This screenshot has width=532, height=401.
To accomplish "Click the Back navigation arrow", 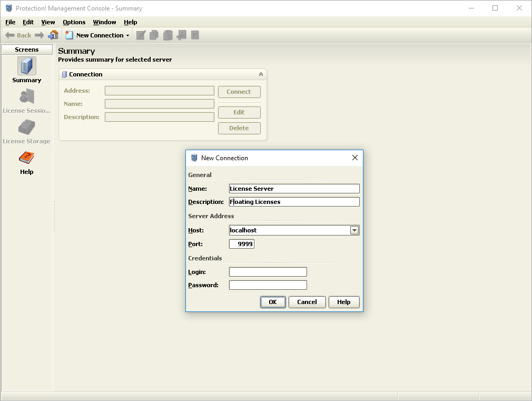I will pyautogui.click(x=9, y=35).
